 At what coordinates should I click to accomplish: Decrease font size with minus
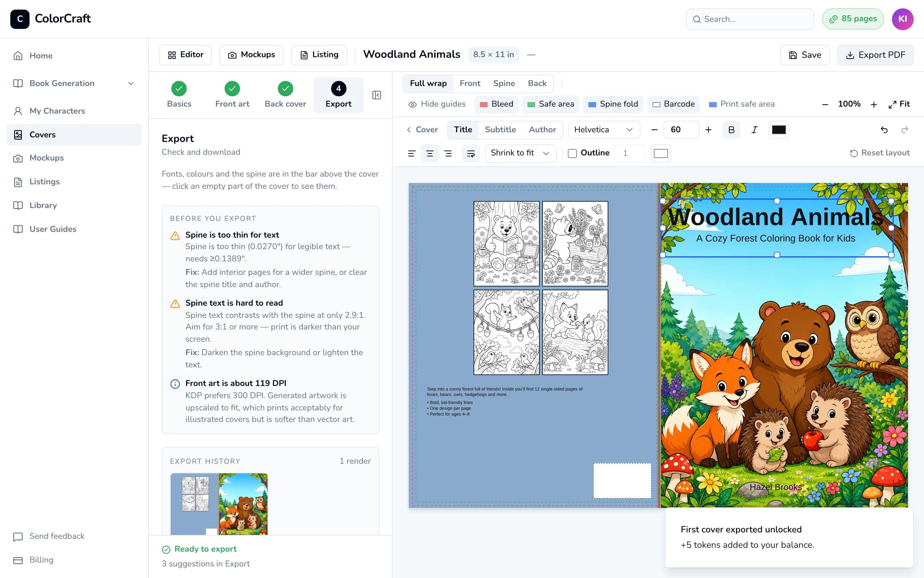pyautogui.click(x=654, y=130)
